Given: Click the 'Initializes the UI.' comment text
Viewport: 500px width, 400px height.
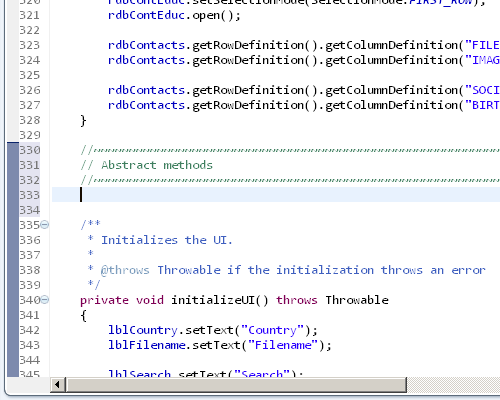Looking at the screenshot, I should (x=167, y=240).
